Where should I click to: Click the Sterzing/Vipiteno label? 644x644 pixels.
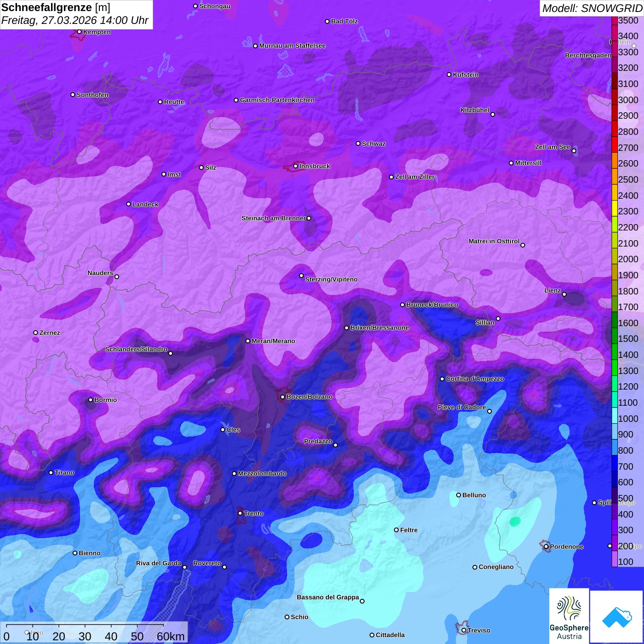[331, 279]
